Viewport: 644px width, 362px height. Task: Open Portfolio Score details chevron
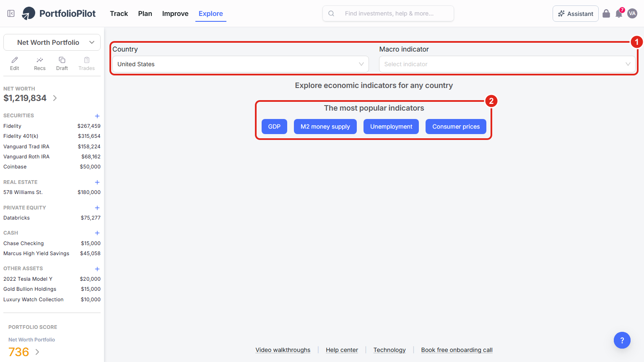point(37,352)
